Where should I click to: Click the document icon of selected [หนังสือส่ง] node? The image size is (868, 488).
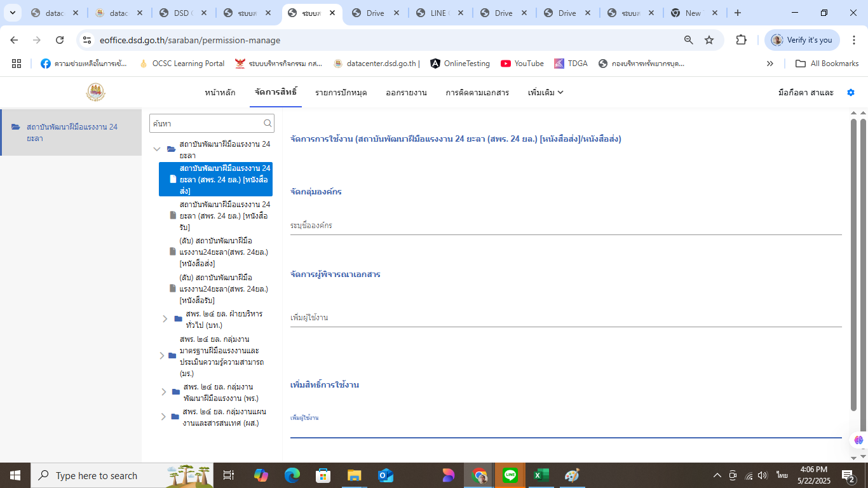(173, 179)
